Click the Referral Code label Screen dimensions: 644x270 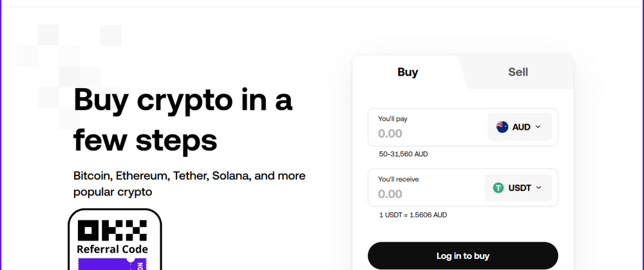click(112, 249)
